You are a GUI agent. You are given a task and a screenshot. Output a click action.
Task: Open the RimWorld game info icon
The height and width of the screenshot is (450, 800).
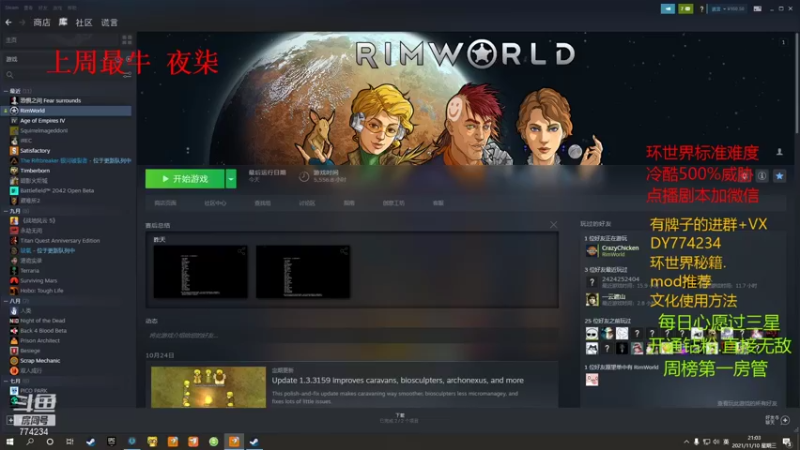point(762,176)
